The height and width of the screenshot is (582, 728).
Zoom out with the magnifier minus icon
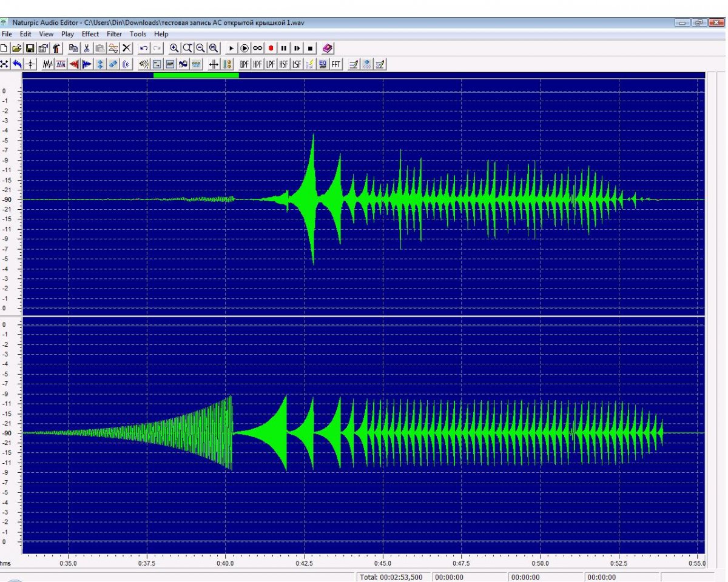(x=201, y=48)
